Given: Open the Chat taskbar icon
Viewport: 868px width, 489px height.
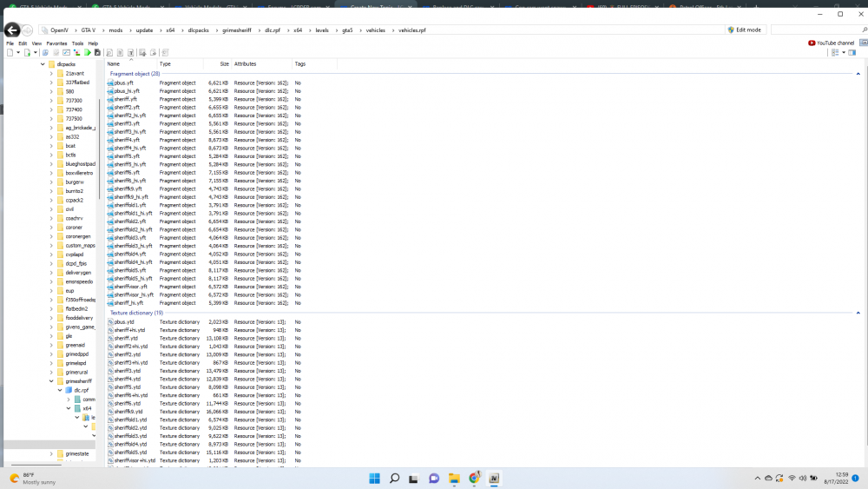Looking at the screenshot, I should 434,479.
